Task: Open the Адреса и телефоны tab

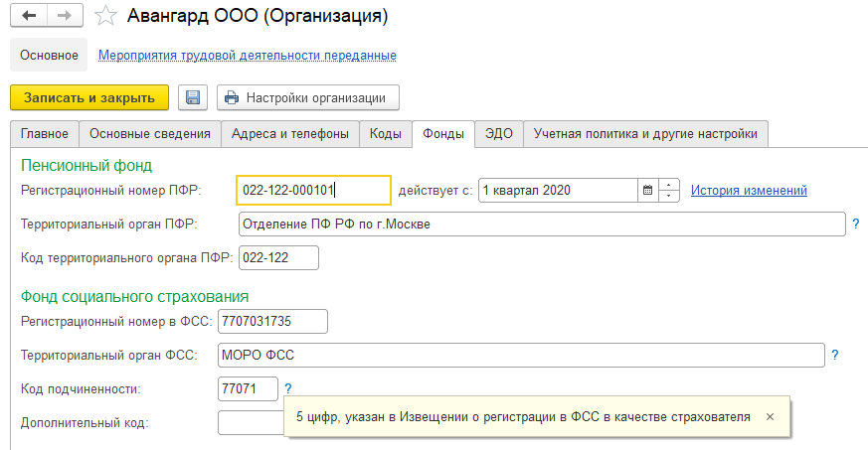Action: 289,133
